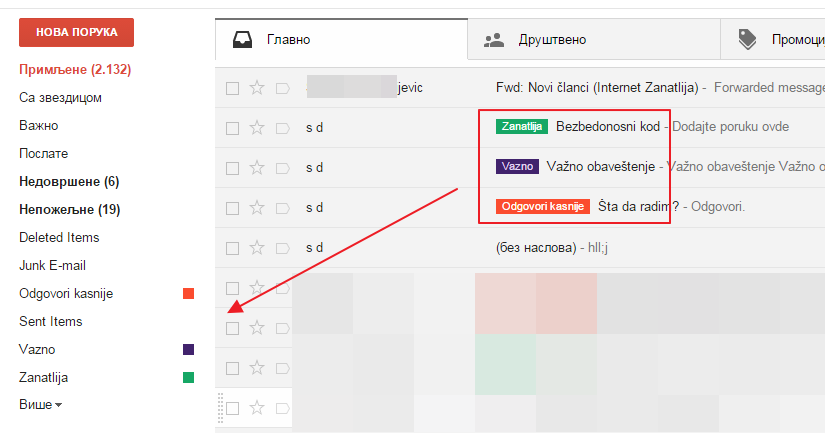
Task: Open the Važno obaveštenje email
Action: [x=601, y=167]
